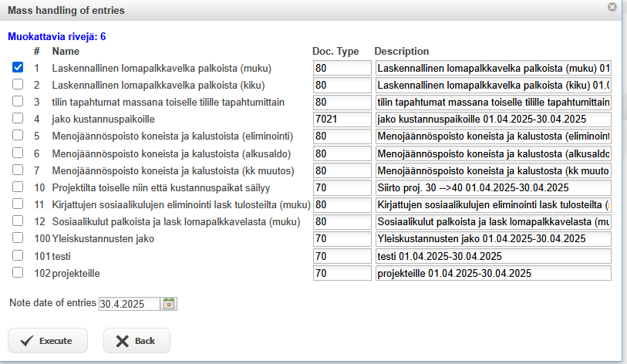Enable checkbox for jako kustannuspaikoille
Screen dimensions: 627x364
[x=18, y=119]
